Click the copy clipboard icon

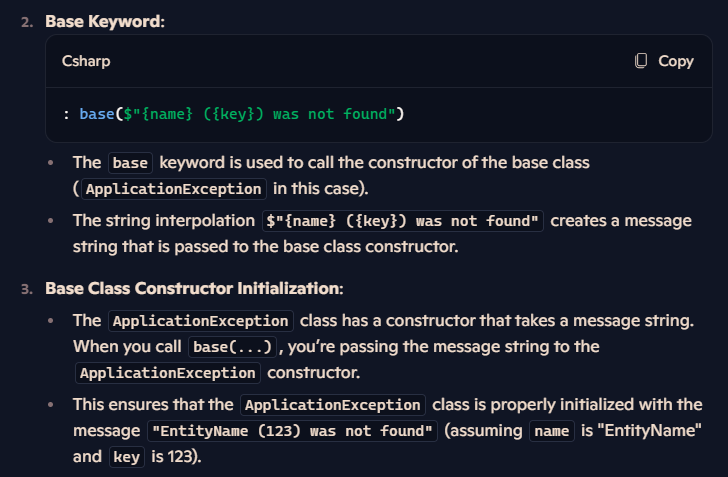pos(641,61)
